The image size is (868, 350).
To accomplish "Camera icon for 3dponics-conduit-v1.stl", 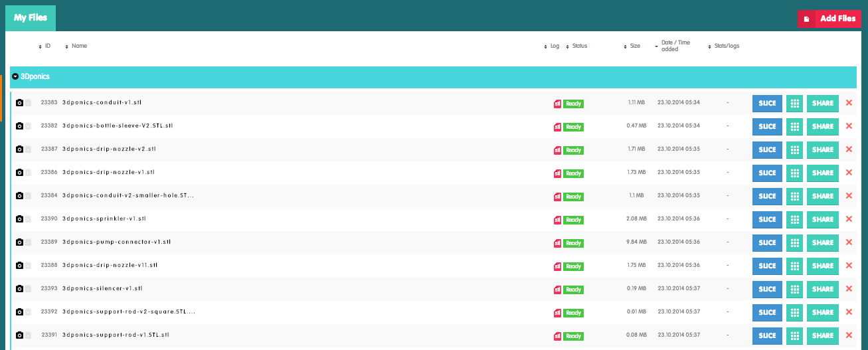I will (x=19, y=103).
